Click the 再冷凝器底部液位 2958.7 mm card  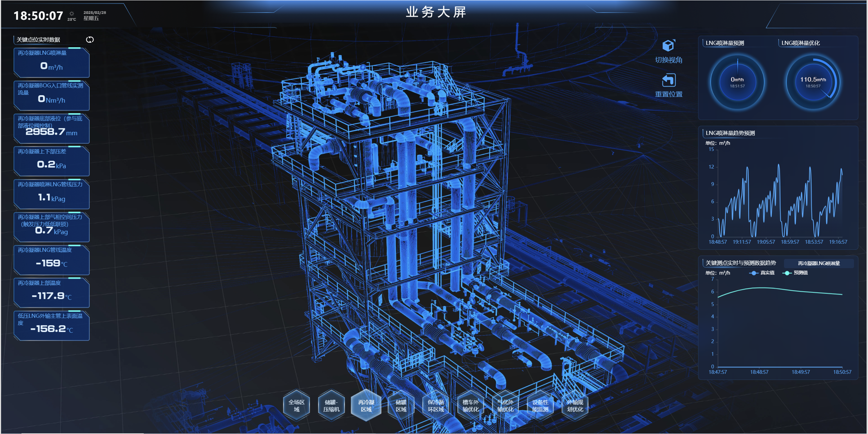pos(52,128)
